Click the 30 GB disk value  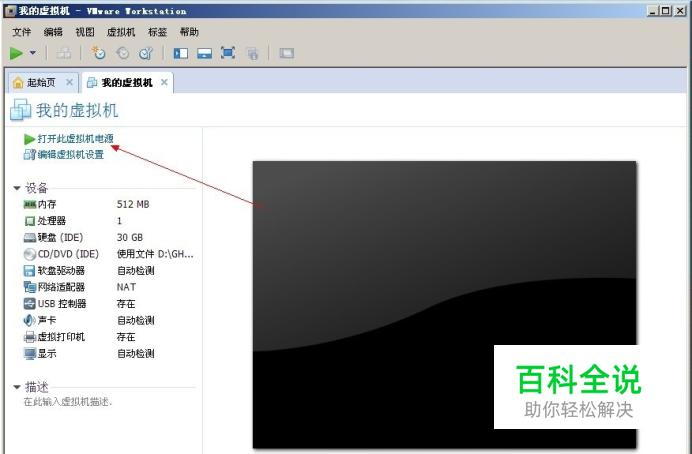tap(130, 237)
